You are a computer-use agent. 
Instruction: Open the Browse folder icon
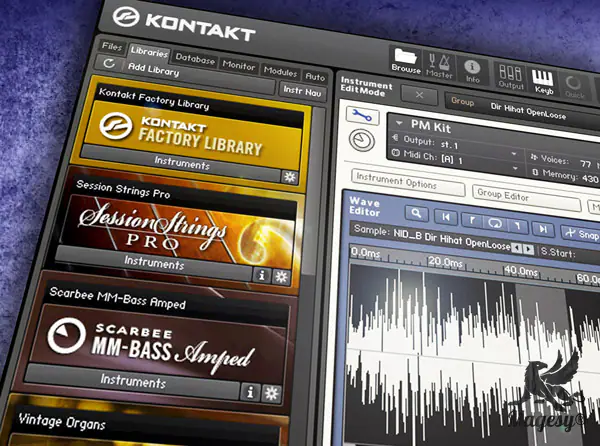click(406, 60)
